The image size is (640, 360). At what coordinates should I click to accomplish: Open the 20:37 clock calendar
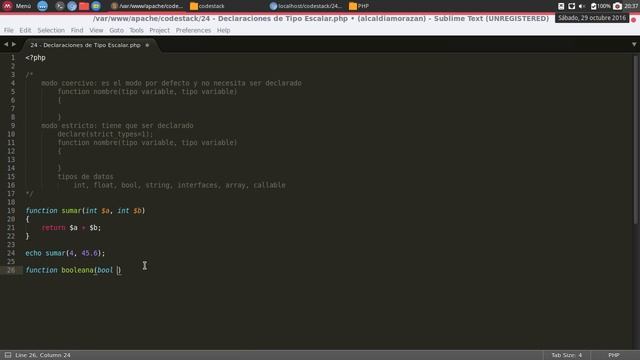click(x=631, y=6)
